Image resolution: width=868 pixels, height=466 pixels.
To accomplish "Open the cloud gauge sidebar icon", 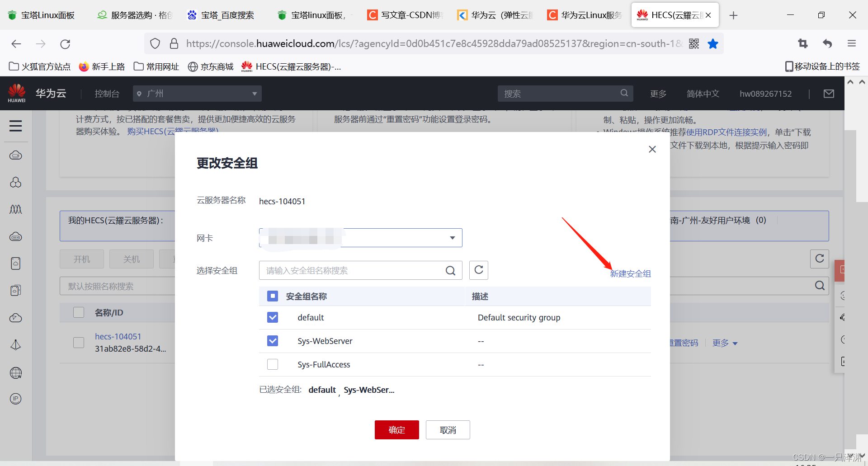I will [16, 318].
